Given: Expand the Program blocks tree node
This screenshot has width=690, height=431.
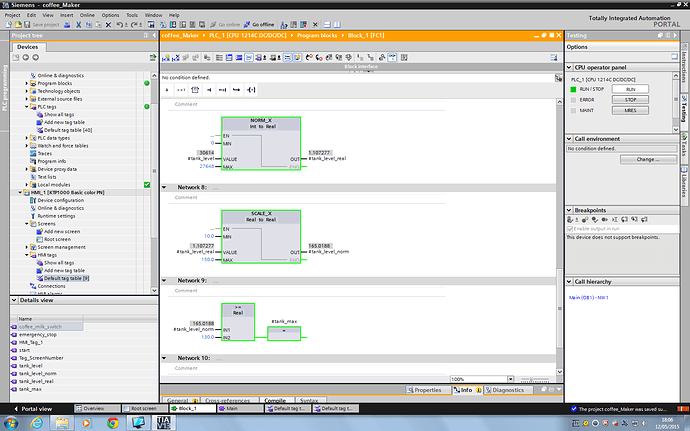Looking at the screenshot, I should coord(26,83).
